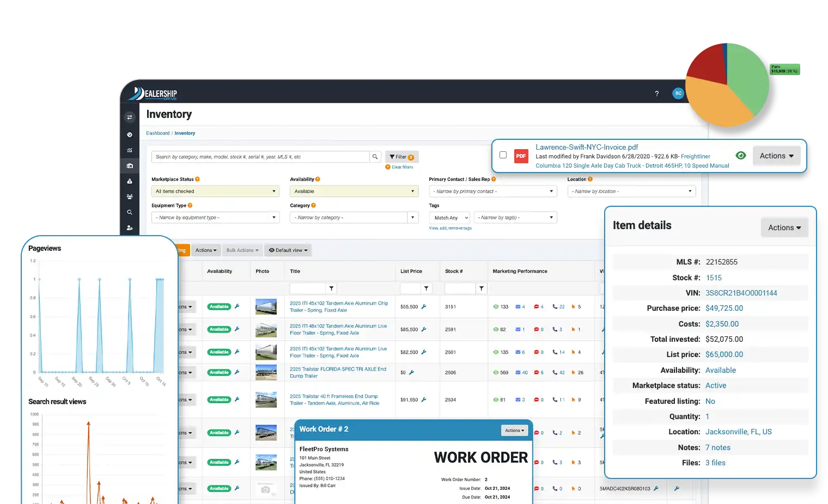Click wrench icon next to $55,500 price
This screenshot has width=828, height=504.
coord(424,307)
